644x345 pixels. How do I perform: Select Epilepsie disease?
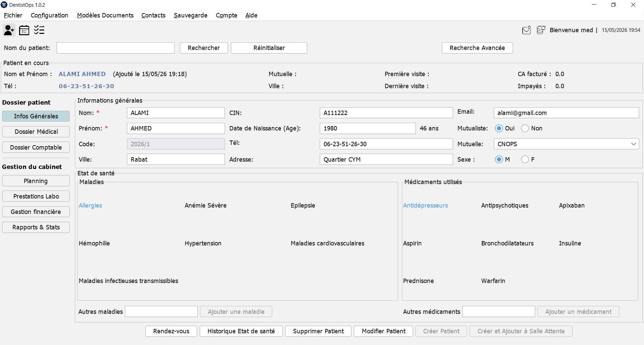(303, 206)
